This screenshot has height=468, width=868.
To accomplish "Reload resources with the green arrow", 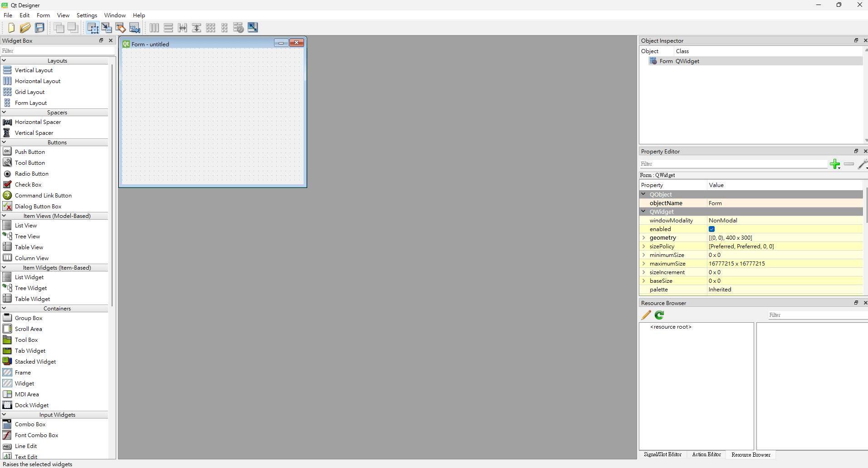I will (659, 315).
